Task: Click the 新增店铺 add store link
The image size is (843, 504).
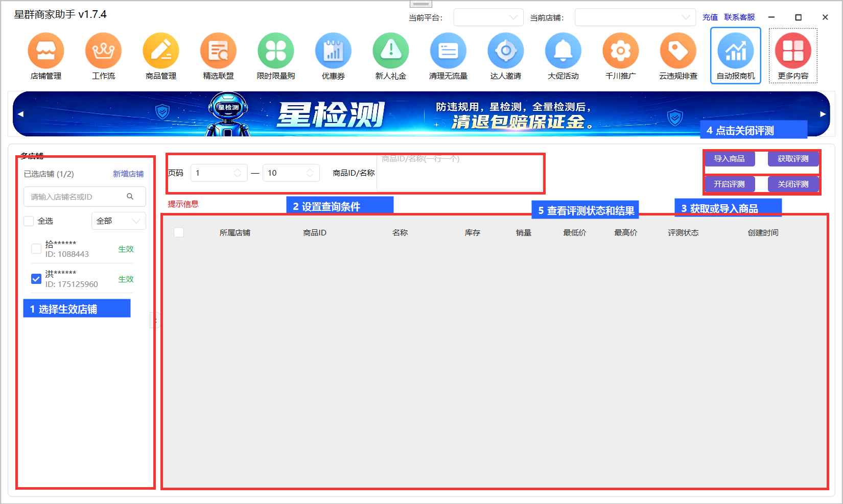Action: tap(128, 174)
